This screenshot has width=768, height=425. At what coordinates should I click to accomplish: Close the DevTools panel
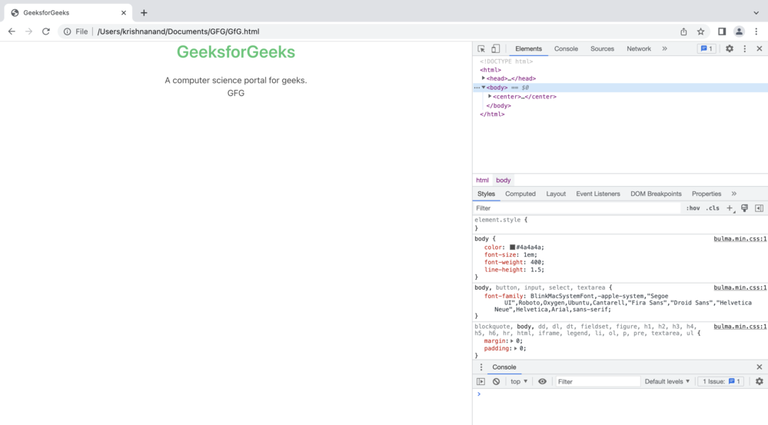tap(759, 48)
